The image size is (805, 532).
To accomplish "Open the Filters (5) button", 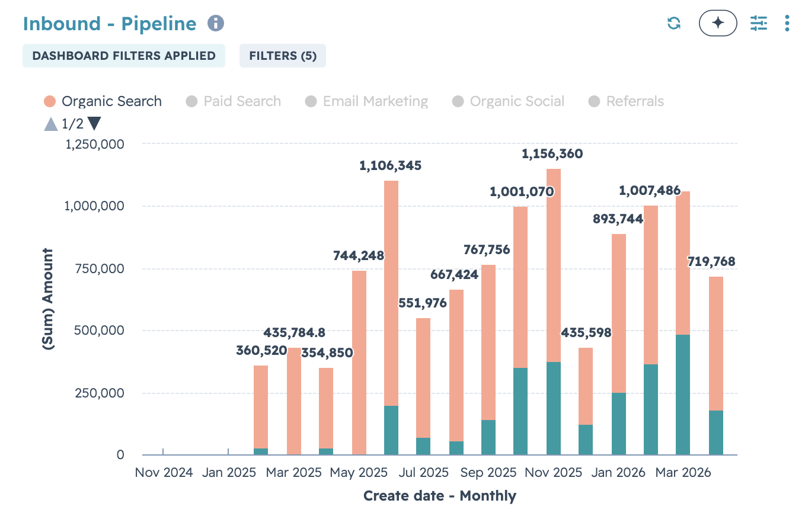I will pos(283,56).
